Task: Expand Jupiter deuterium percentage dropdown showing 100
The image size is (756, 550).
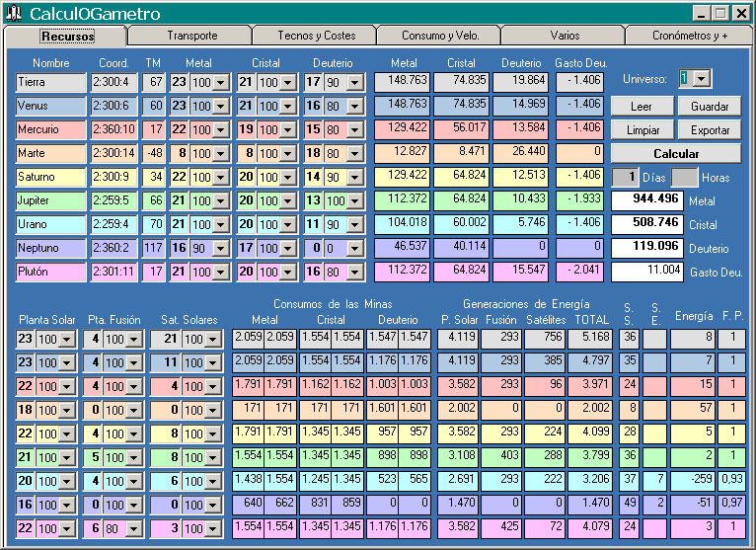Action: [355, 200]
